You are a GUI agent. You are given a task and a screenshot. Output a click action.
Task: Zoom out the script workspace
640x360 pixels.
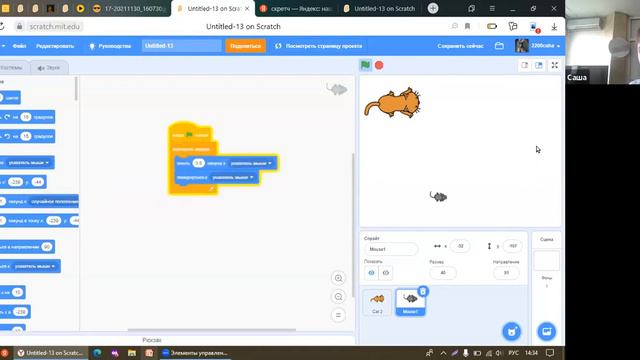[x=338, y=297]
